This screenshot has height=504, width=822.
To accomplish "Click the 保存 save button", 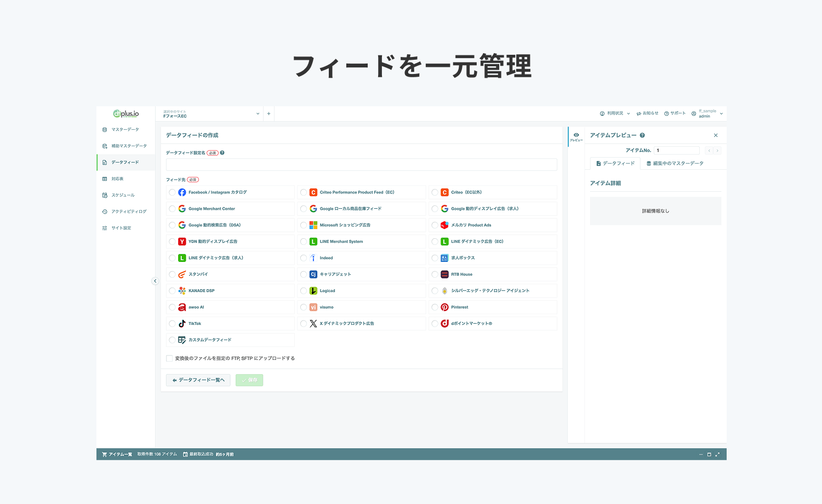I will pyautogui.click(x=249, y=380).
